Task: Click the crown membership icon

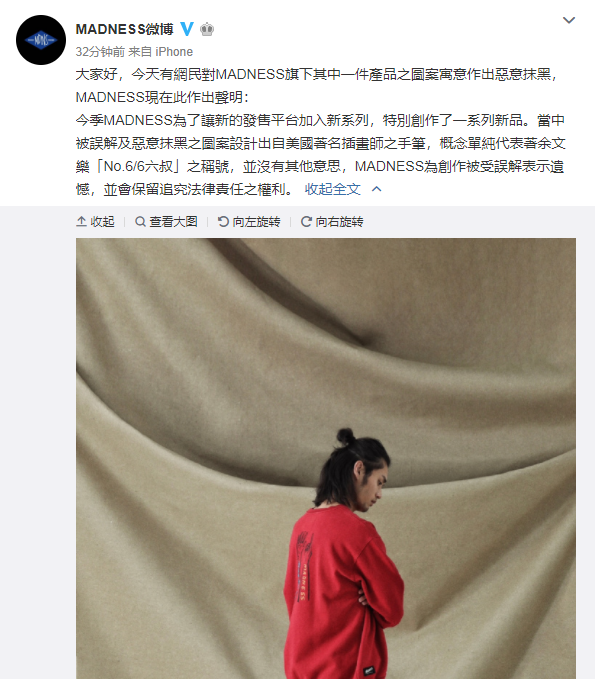Action: pyautogui.click(x=207, y=29)
